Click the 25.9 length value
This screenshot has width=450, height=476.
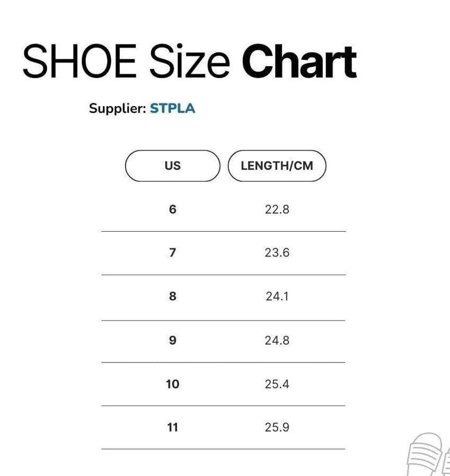coord(277,427)
